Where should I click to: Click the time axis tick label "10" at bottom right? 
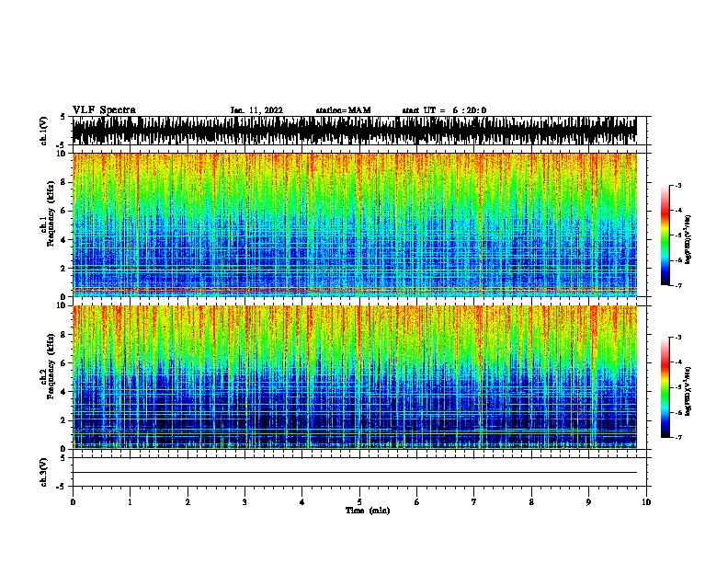[646, 502]
